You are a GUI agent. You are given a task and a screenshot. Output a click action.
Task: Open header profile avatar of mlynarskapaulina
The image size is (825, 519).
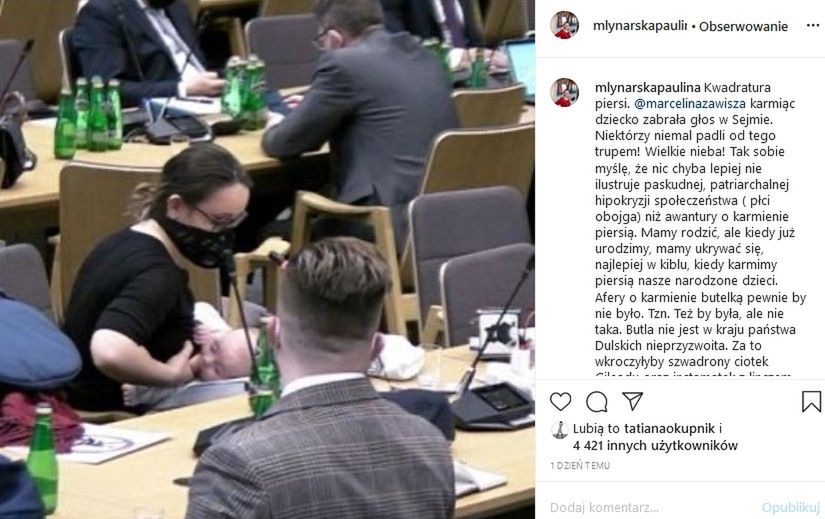(564, 25)
